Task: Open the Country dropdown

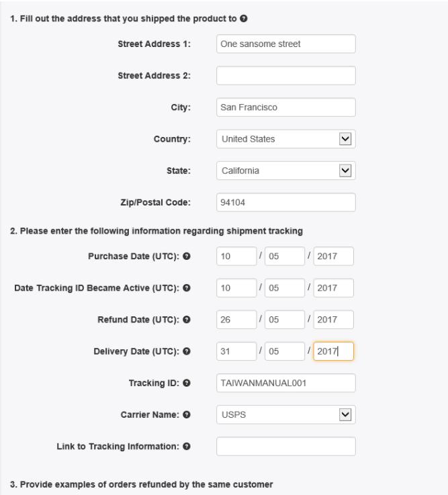Action: coord(285,140)
